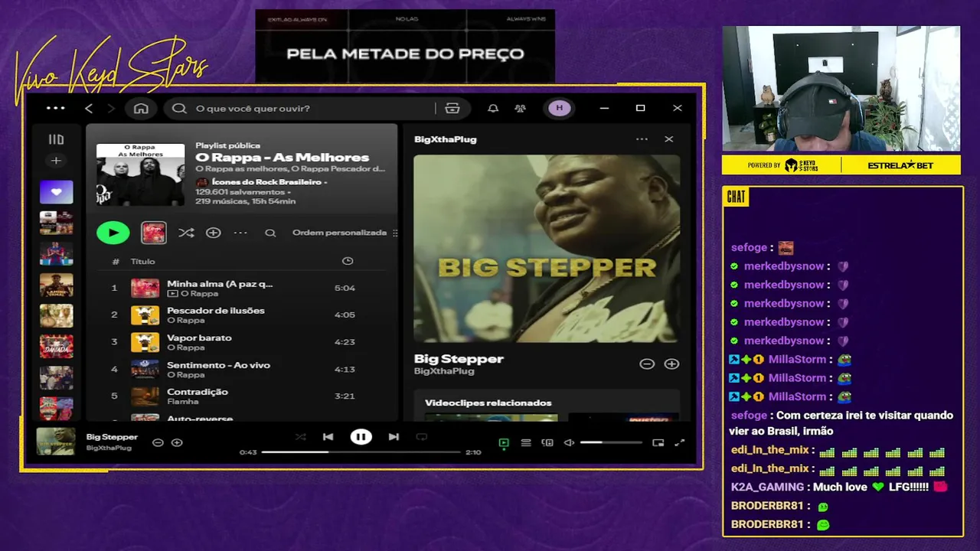Open the Big Stepper video artwork
Viewport: 980px width, 551px height.
coord(547,249)
